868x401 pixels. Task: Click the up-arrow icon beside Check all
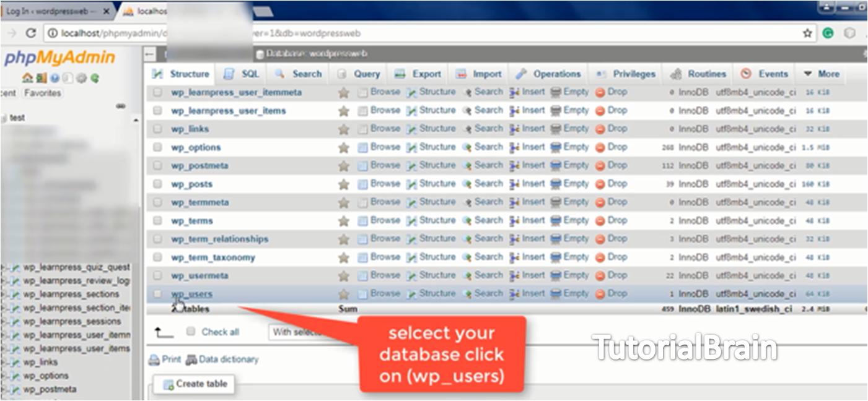click(x=164, y=333)
